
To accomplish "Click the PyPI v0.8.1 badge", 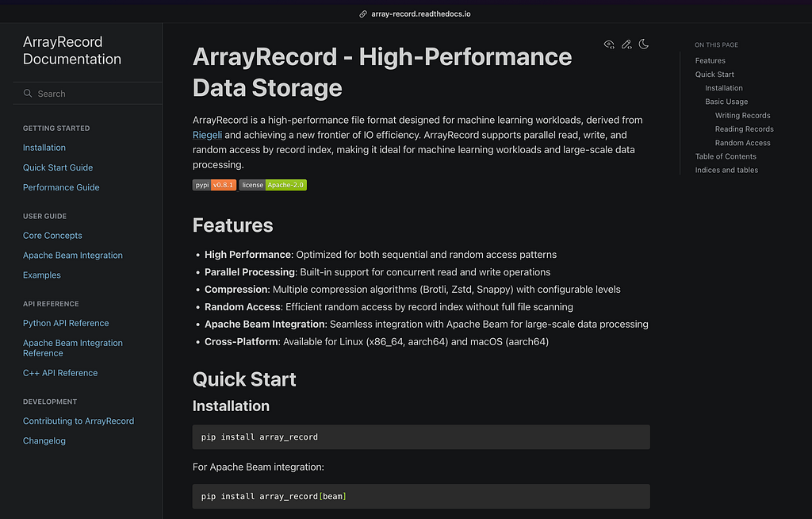I will (x=214, y=185).
